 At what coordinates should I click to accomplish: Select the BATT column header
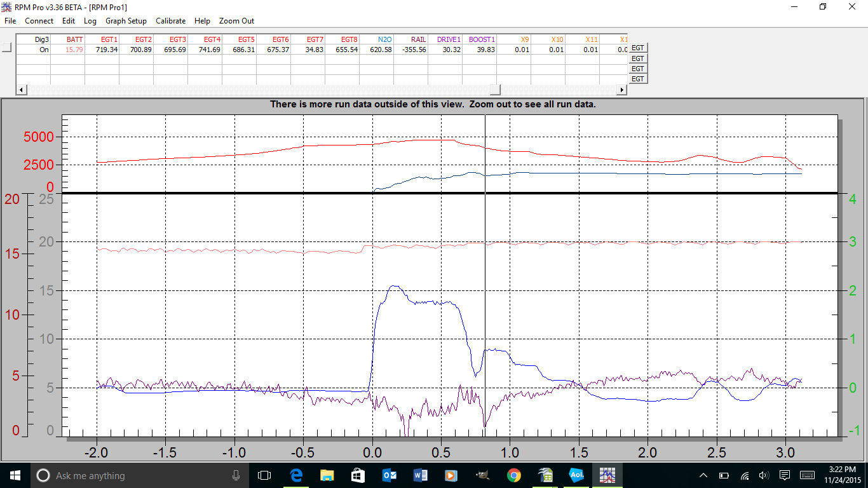(x=75, y=39)
